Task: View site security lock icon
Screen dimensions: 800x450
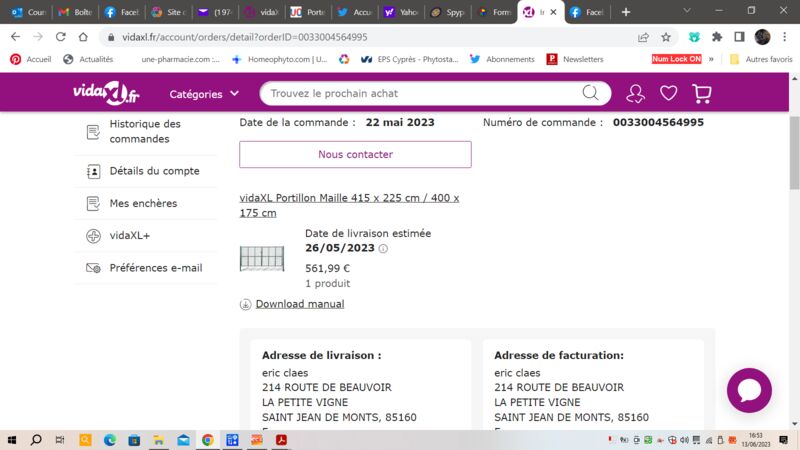Action: (x=111, y=37)
